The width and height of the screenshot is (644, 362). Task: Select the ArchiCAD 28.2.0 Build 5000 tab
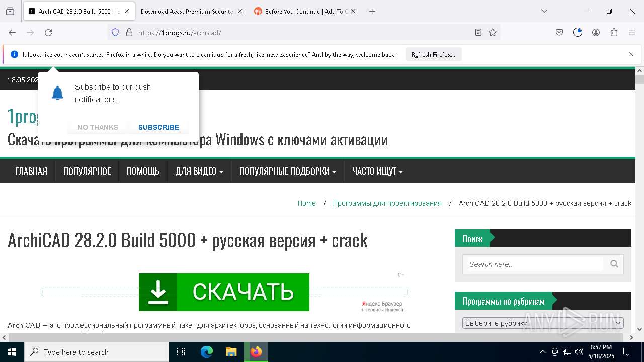(x=78, y=11)
